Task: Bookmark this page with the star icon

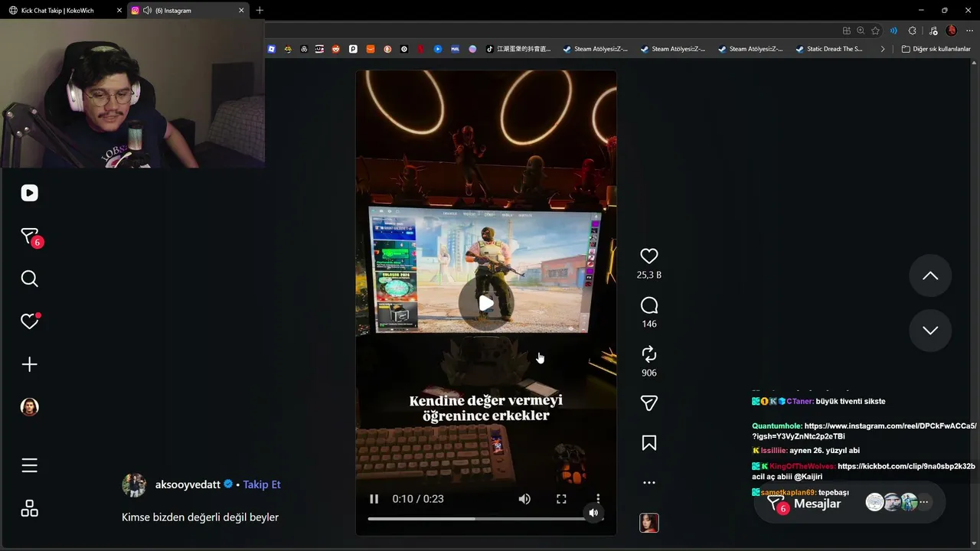Action: pos(875,31)
